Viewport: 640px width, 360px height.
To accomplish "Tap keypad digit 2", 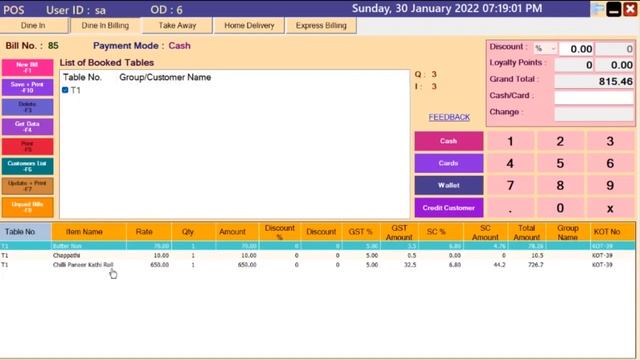I will [560, 141].
